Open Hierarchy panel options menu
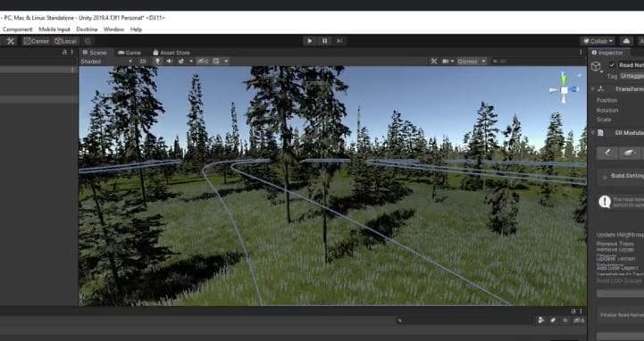 (71, 53)
